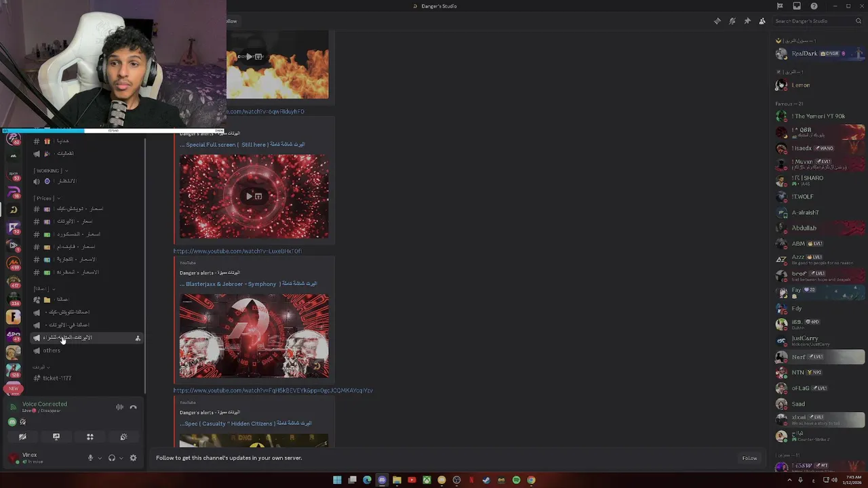The image size is (868, 488).
Task: Open microphone input options arrow
Action: [100, 458]
